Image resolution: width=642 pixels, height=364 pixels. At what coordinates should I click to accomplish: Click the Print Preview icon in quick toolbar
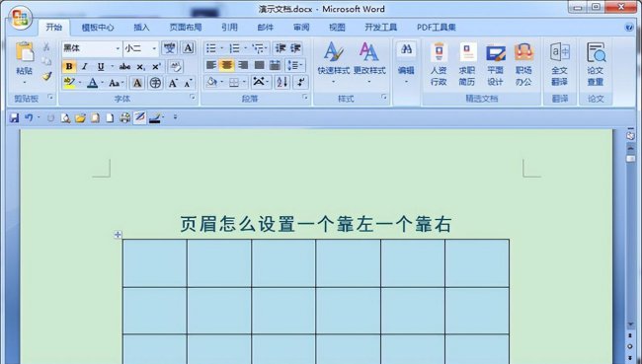(65, 118)
